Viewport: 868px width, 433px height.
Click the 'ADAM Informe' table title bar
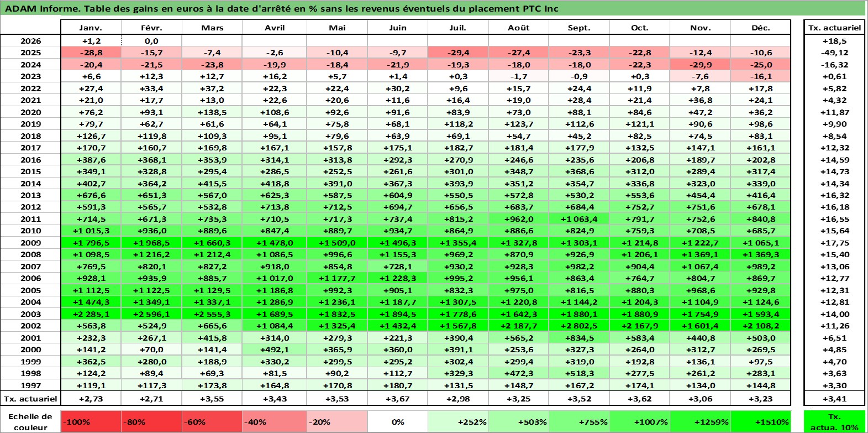[x=433, y=8]
